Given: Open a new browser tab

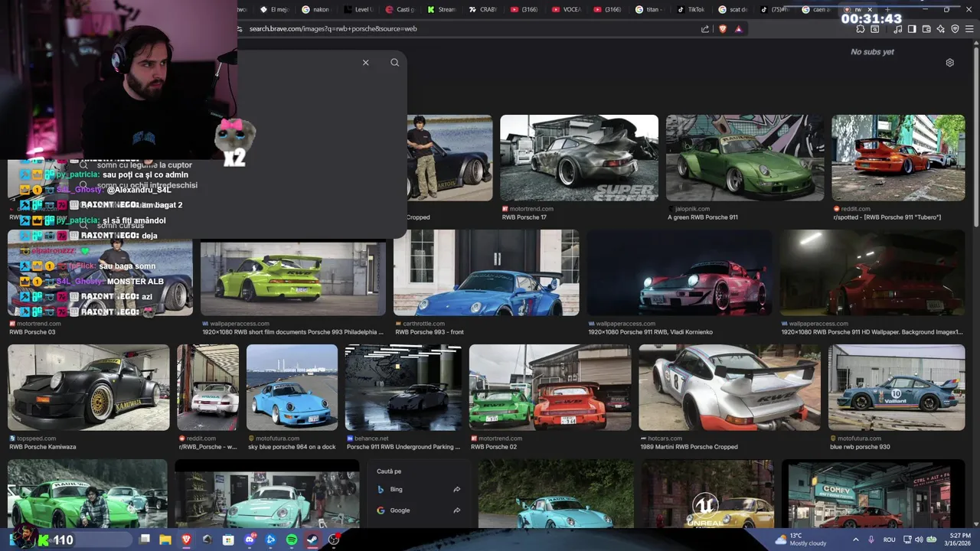Looking at the screenshot, I should click(887, 9).
